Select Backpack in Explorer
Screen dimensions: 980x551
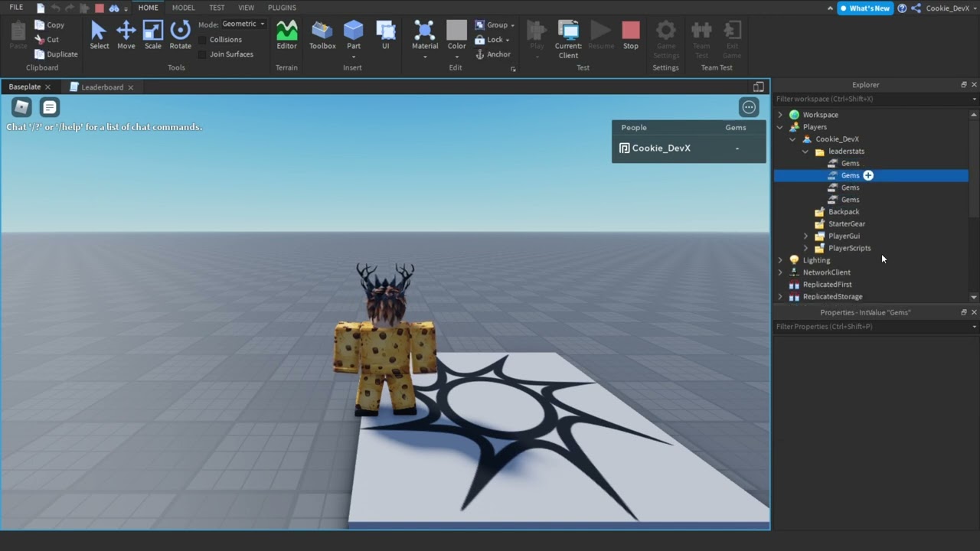click(x=843, y=212)
